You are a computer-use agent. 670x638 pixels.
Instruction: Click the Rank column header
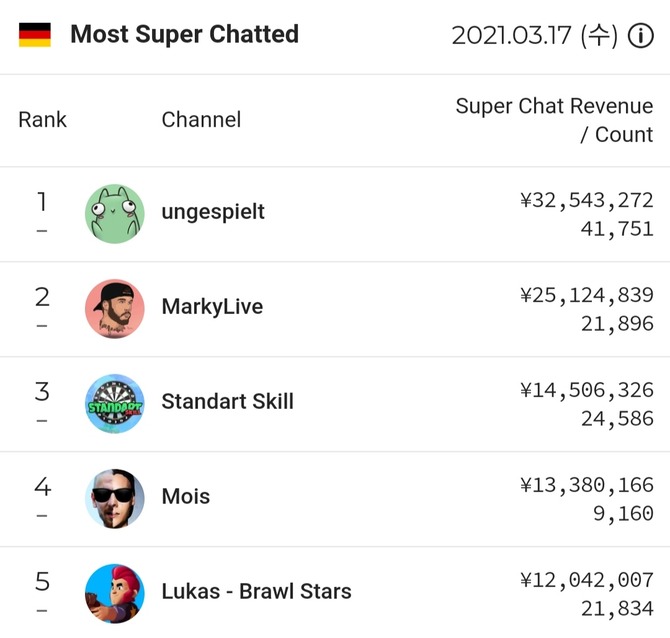[x=42, y=120]
